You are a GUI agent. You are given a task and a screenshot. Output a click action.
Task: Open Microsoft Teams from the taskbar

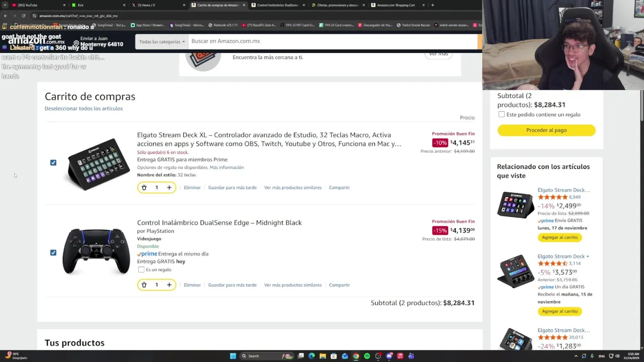(411, 356)
